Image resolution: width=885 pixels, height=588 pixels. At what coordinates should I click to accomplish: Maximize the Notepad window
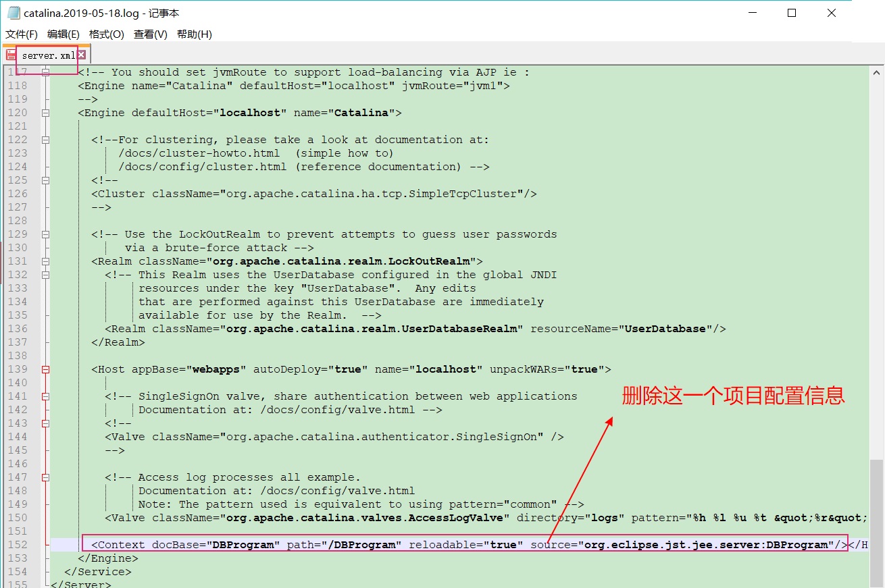pos(792,13)
